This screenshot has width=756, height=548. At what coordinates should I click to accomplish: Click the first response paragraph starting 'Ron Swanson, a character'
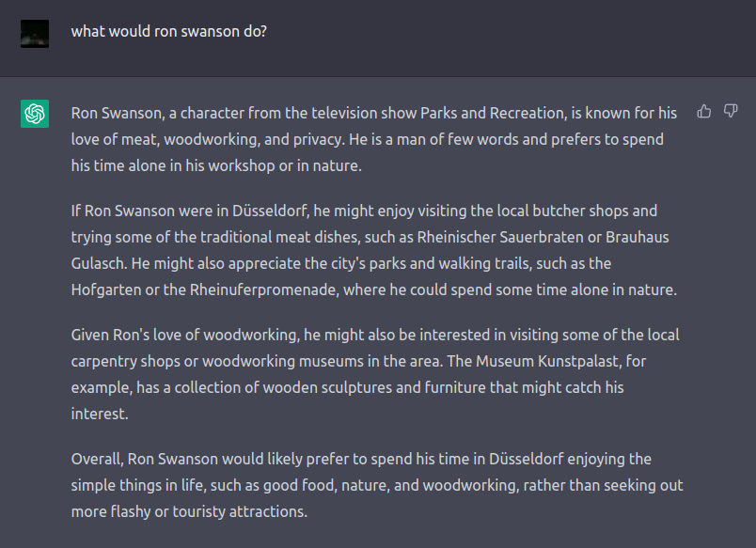pos(374,139)
